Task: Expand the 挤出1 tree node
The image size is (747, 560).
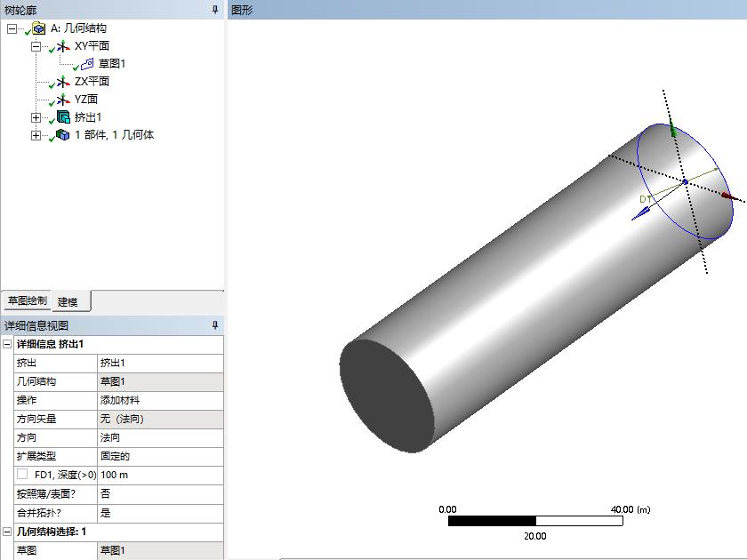Action: pos(36,117)
